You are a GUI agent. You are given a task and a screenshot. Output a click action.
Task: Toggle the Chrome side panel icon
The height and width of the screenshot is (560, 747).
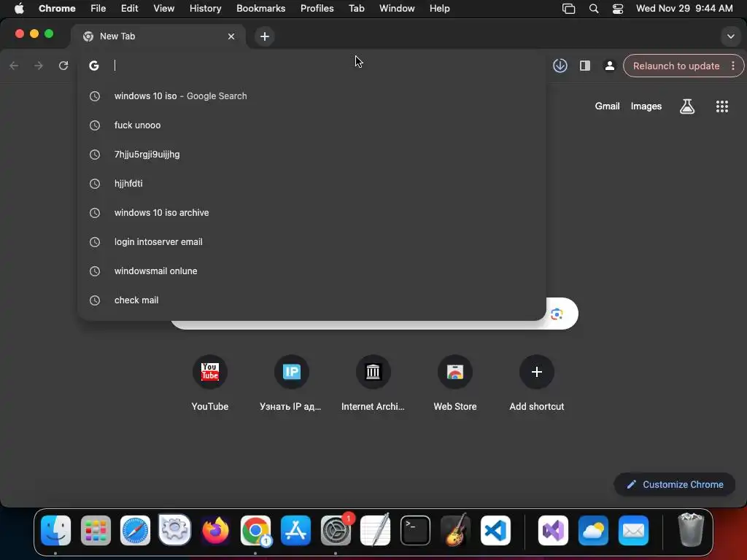(x=584, y=66)
